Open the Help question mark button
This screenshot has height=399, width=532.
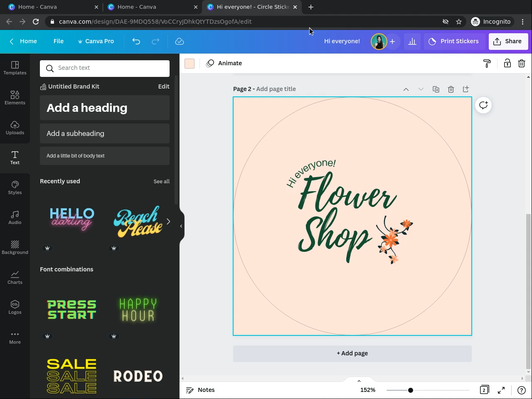click(x=521, y=390)
